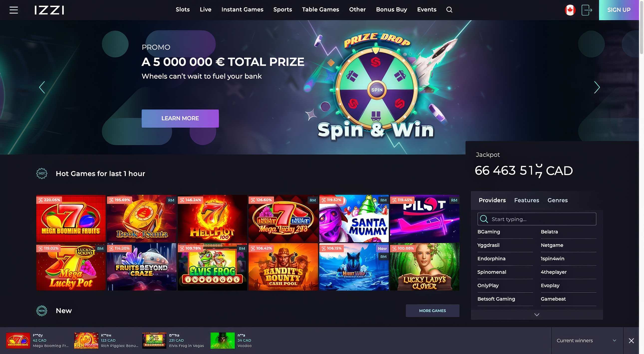Click the login door icon
Image resolution: width=644 pixels, height=354 pixels.
click(587, 10)
